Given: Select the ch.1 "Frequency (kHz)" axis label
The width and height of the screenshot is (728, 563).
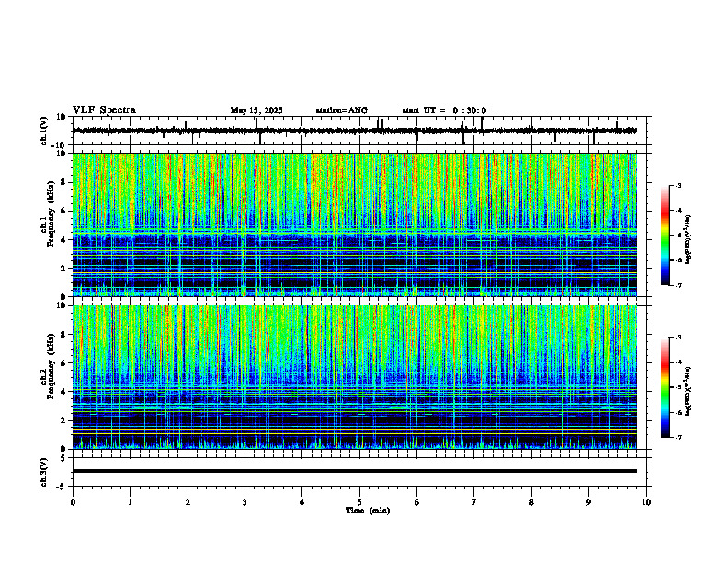Looking at the screenshot, I should click(51, 213).
